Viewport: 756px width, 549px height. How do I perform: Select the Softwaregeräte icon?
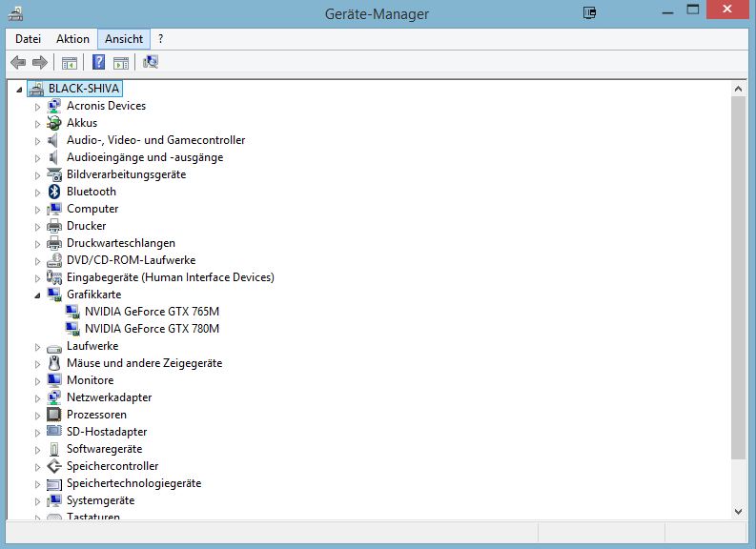54,449
